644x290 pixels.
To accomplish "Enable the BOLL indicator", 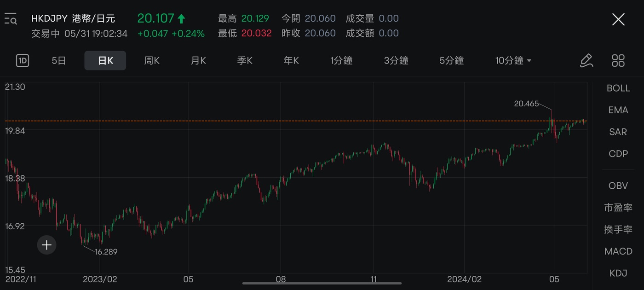I will pos(618,88).
